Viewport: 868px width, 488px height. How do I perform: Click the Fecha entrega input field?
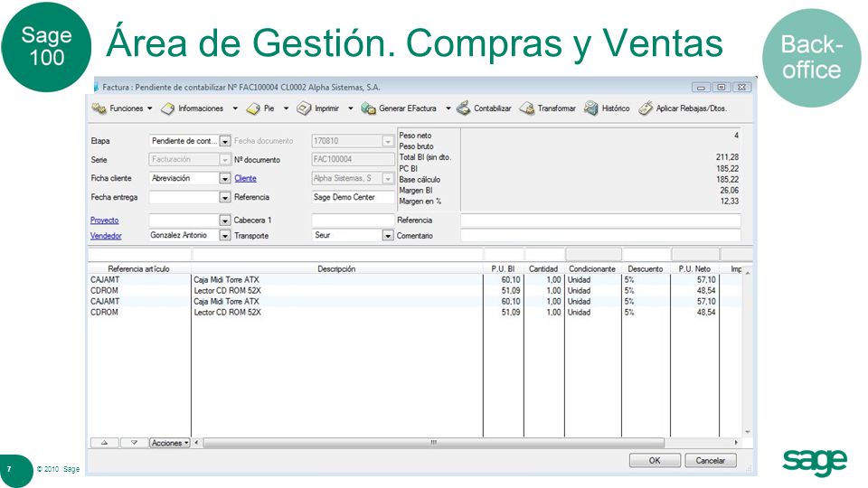[x=184, y=198]
